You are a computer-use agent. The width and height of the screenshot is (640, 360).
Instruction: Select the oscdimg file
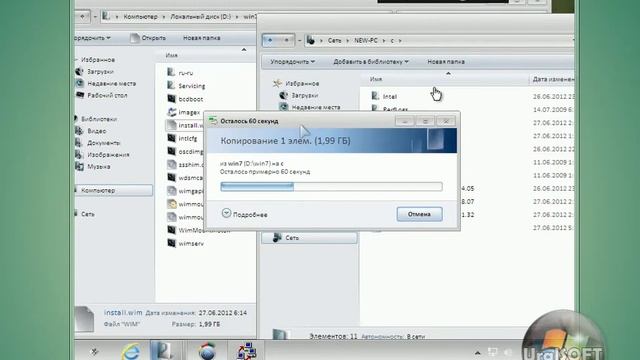tap(185, 151)
